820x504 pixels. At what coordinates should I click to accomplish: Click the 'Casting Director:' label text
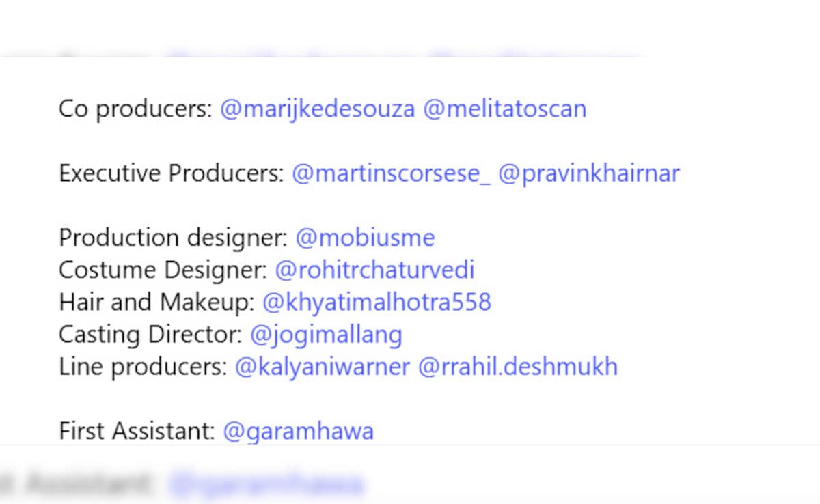click(x=151, y=335)
